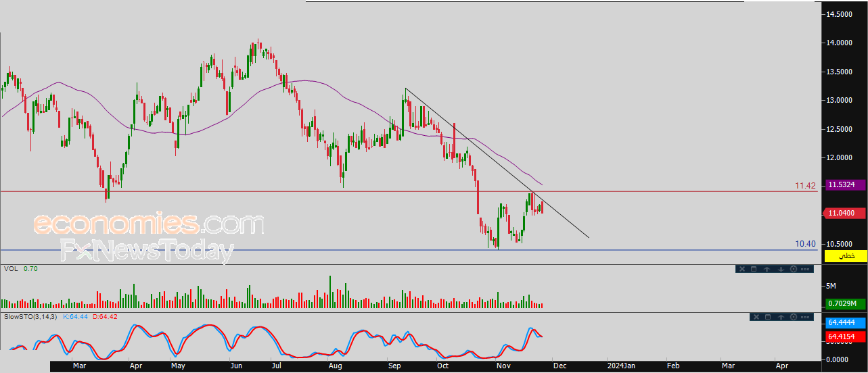Image resolution: width=868 pixels, height=373 pixels.
Task: Close the SlowSTO indicator panel
Action: click(756, 317)
